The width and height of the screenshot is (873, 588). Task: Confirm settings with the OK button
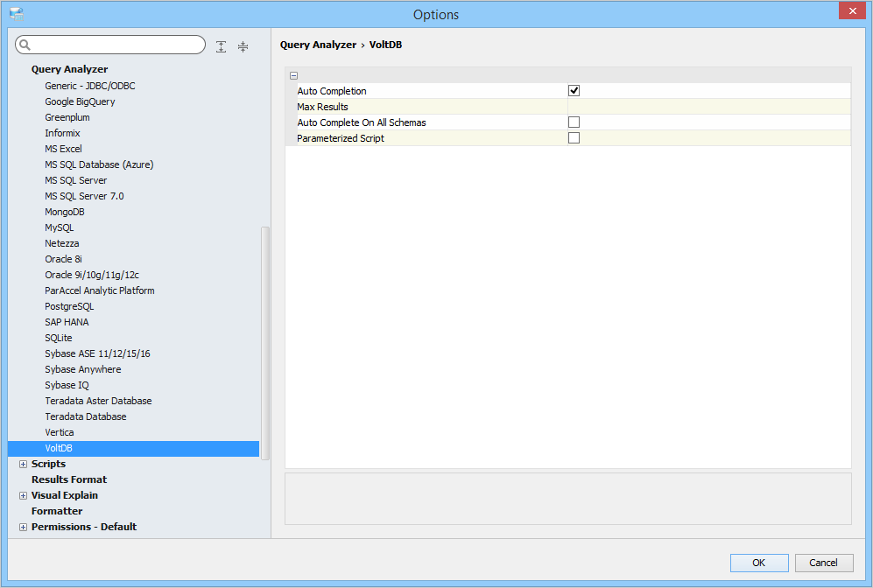coord(759,563)
